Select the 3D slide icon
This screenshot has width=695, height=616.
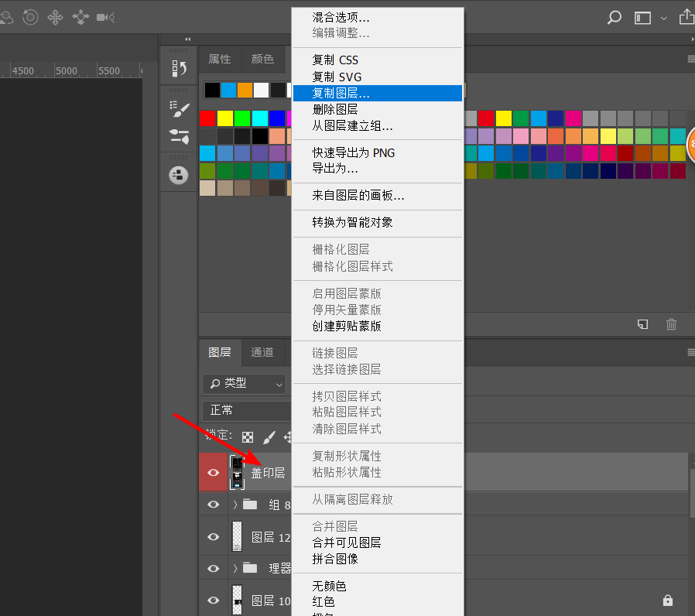(80, 18)
